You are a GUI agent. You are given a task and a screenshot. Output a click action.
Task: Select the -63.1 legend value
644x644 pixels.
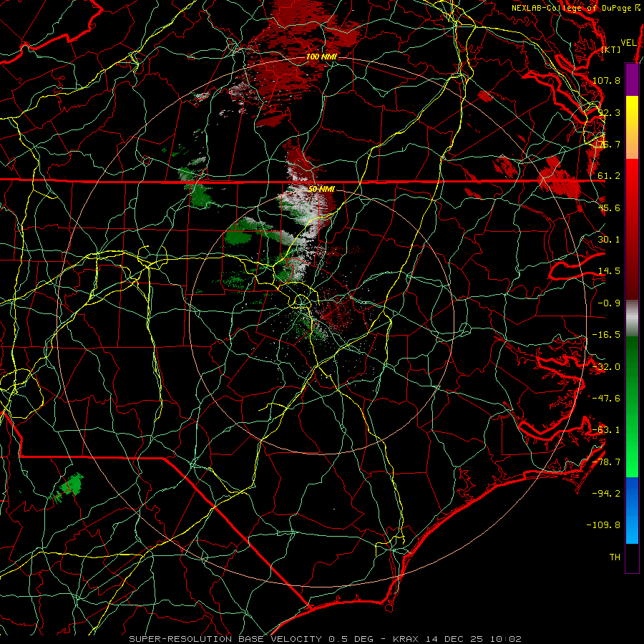click(x=606, y=430)
